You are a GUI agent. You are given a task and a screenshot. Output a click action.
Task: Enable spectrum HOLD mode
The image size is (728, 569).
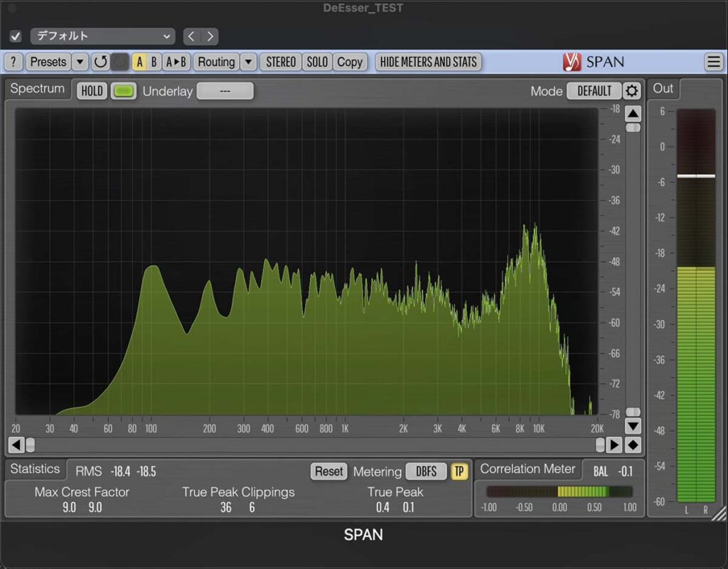pyautogui.click(x=92, y=91)
